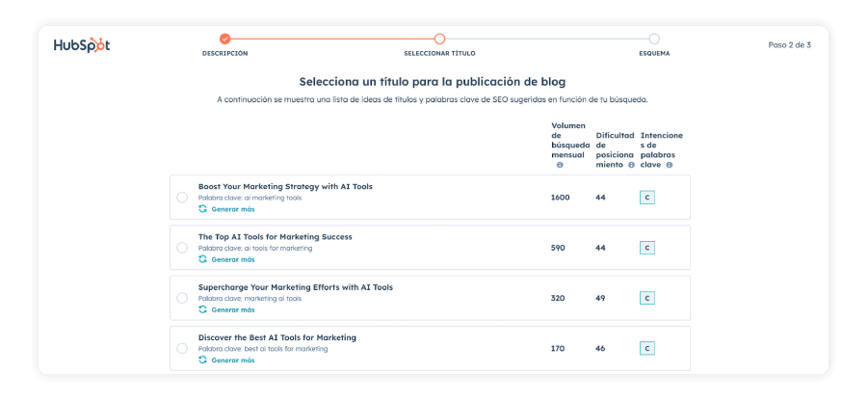Click refresh icon under Discover the Best AI Tools
The image size is (868, 401).
coord(202,360)
